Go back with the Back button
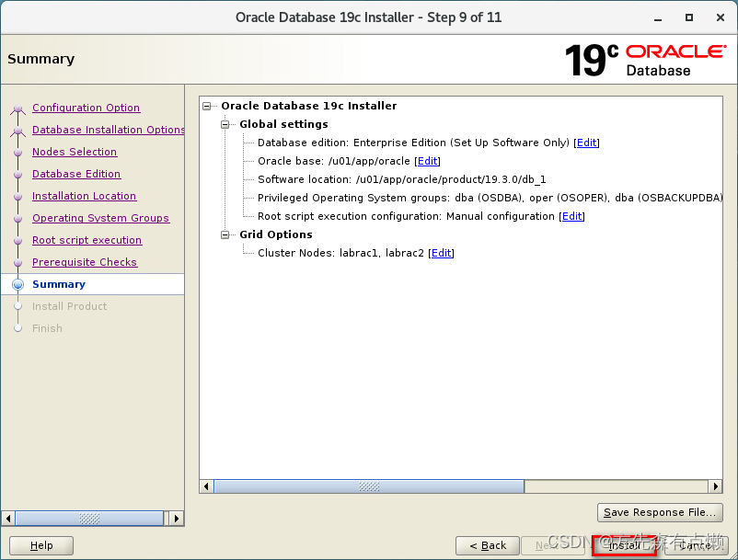The height and width of the screenshot is (560, 738). point(488,545)
